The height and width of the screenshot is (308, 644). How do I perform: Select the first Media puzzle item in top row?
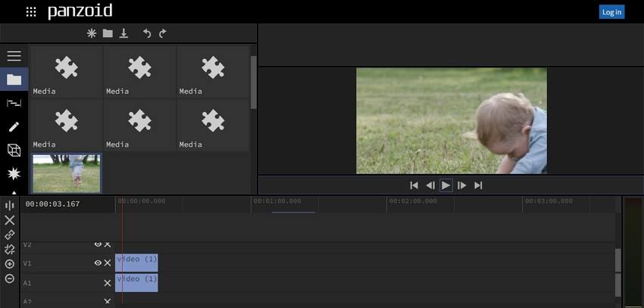[66, 72]
